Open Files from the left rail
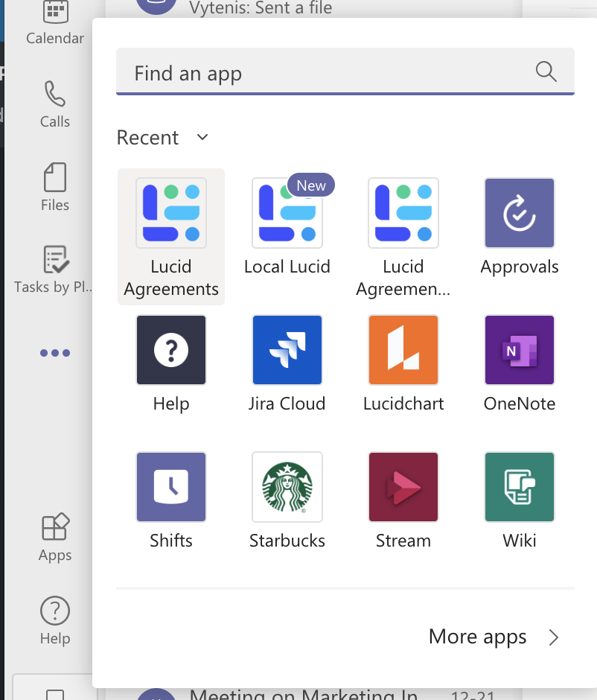This screenshot has height=700, width=597. click(x=55, y=187)
